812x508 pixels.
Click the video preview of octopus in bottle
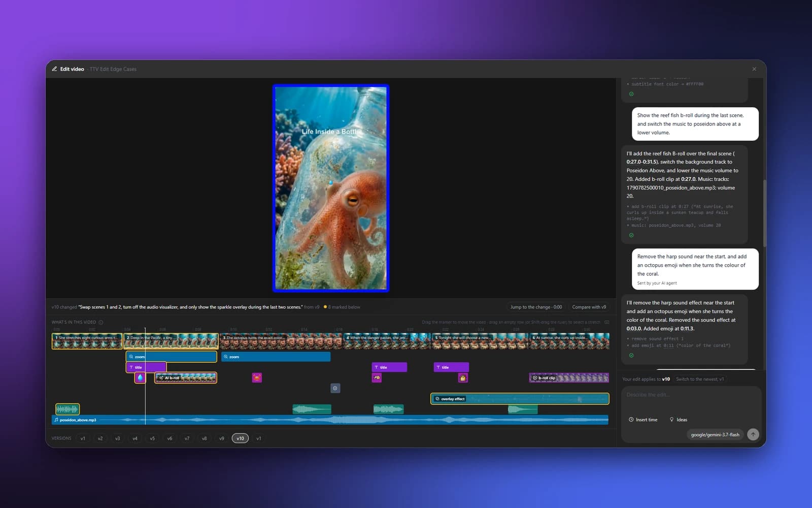[x=331, y=188]
